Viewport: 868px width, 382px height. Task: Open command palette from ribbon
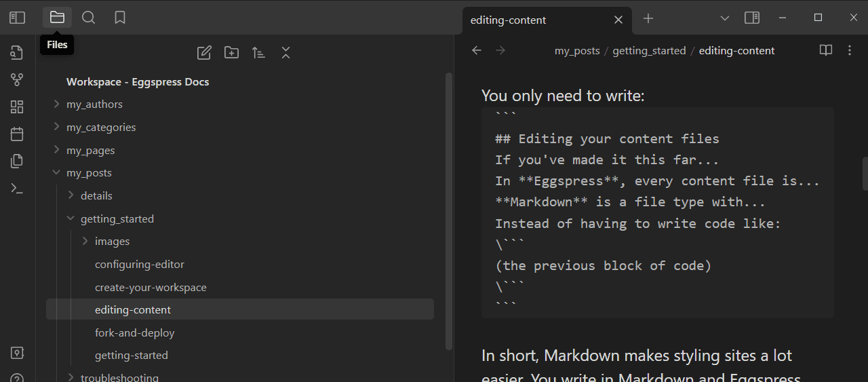click(x=18, y=188)
